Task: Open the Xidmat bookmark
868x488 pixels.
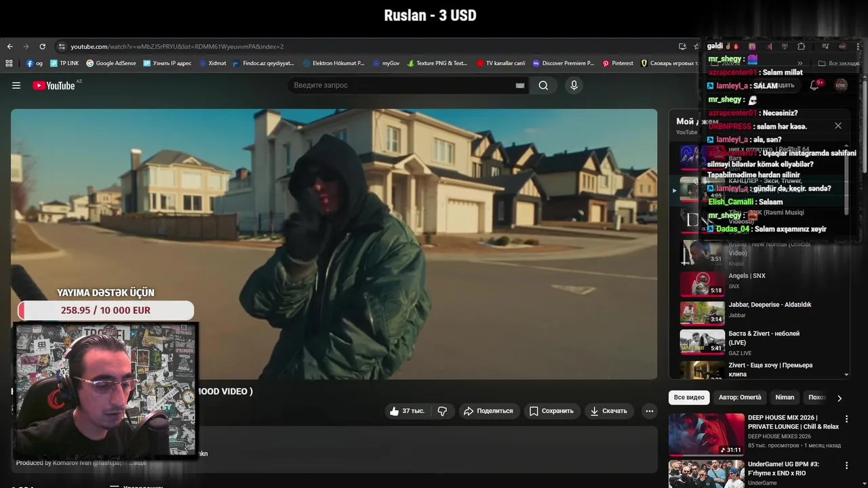Action: (212, 63)
